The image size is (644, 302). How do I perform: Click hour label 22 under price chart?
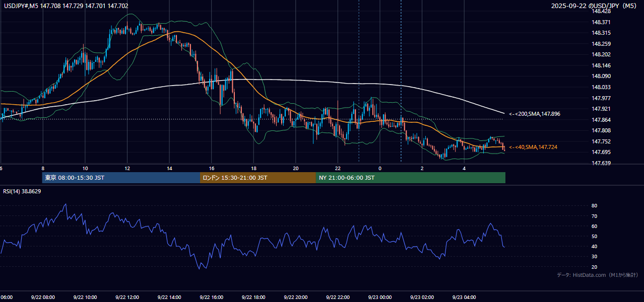pyautogui.click(x=338, y=168)
